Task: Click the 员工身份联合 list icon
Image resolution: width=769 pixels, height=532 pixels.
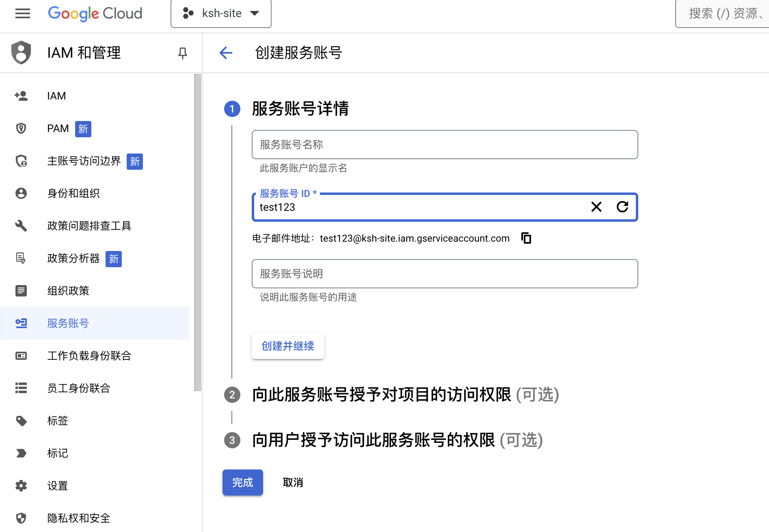Action: [x=21, y=388]
